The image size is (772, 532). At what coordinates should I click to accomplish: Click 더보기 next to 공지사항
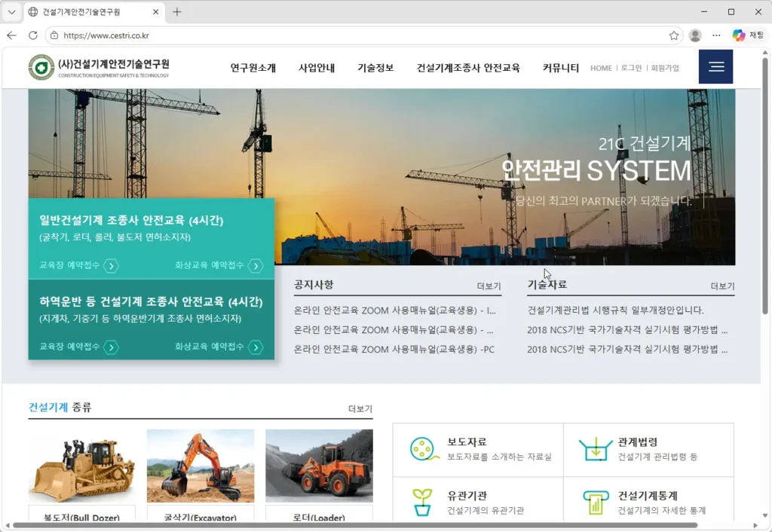pos(489,286)
